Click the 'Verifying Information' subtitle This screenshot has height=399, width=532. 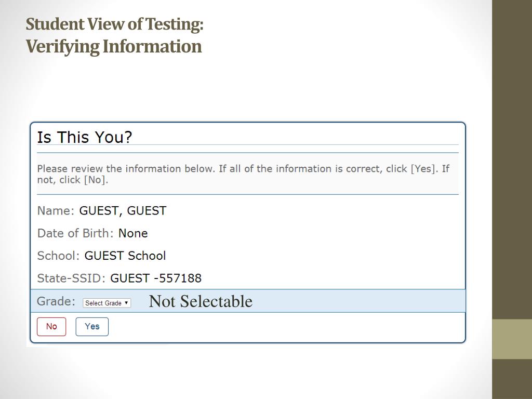pyautogui.click(x=114, y=46)
